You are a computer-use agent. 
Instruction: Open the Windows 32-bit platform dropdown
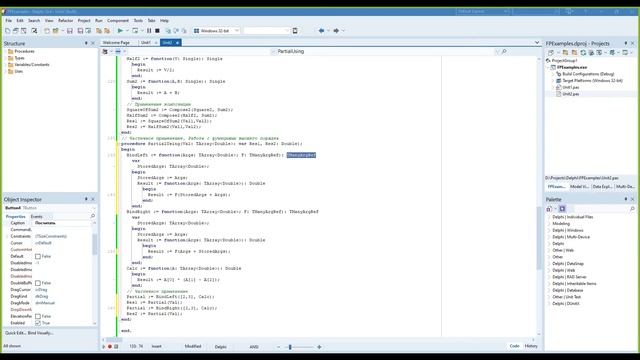pos(237,31)
